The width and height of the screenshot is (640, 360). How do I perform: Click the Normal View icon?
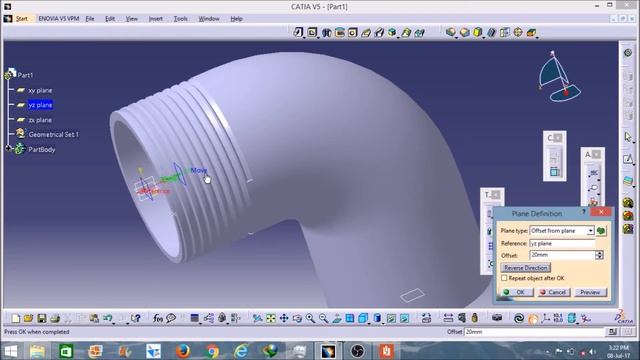coord(337,318)
